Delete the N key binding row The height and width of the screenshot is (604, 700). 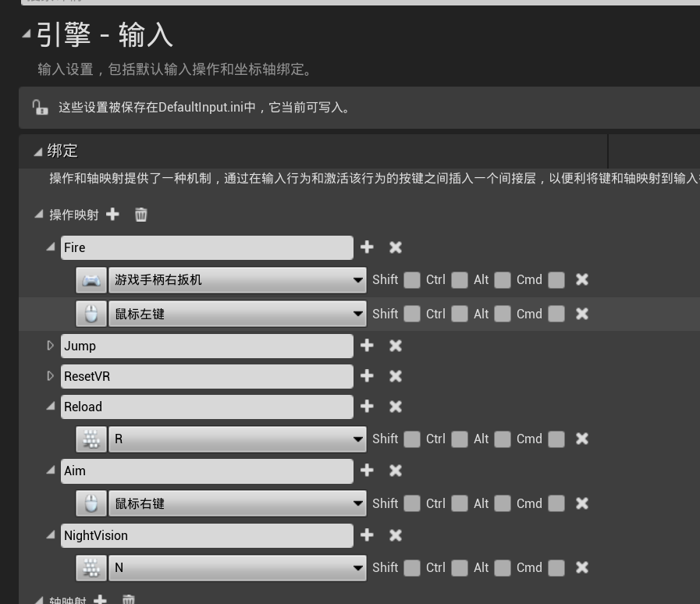pos(582,567)
